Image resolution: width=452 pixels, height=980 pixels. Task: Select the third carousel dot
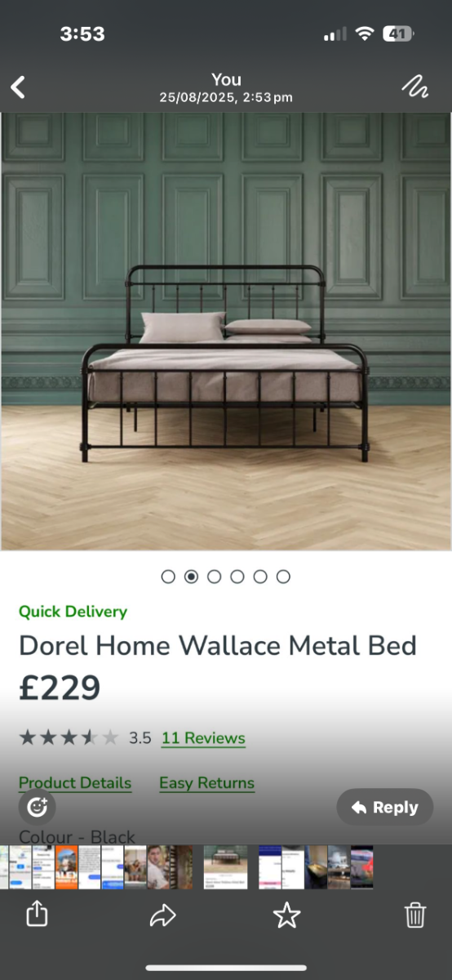click(x=214, y=577)
